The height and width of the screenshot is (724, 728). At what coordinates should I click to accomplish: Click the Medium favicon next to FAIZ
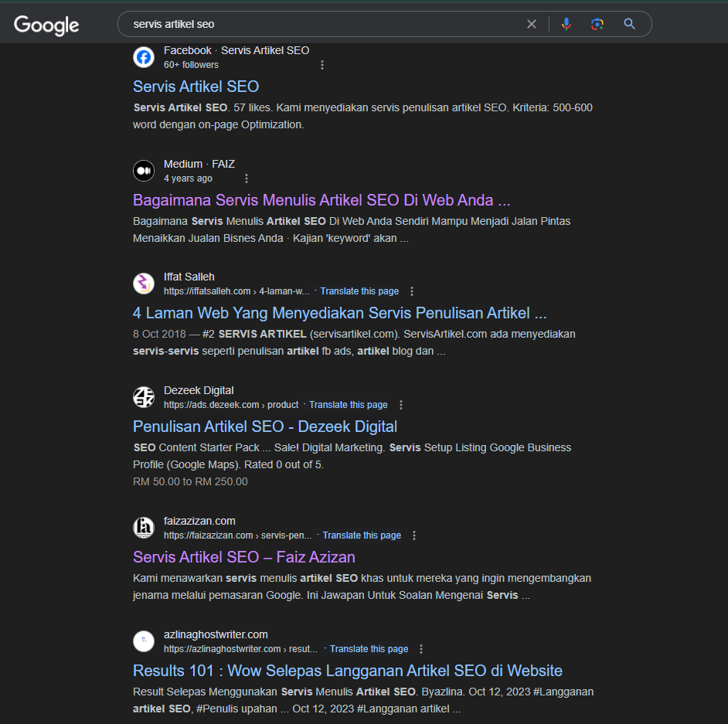144,171
